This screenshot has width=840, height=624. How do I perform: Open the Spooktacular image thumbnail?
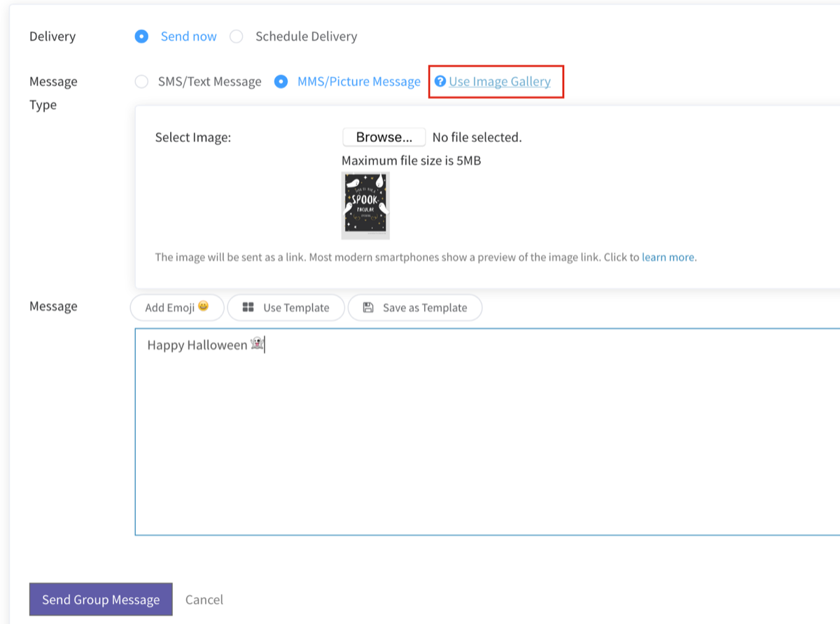[x=365, y=206]
